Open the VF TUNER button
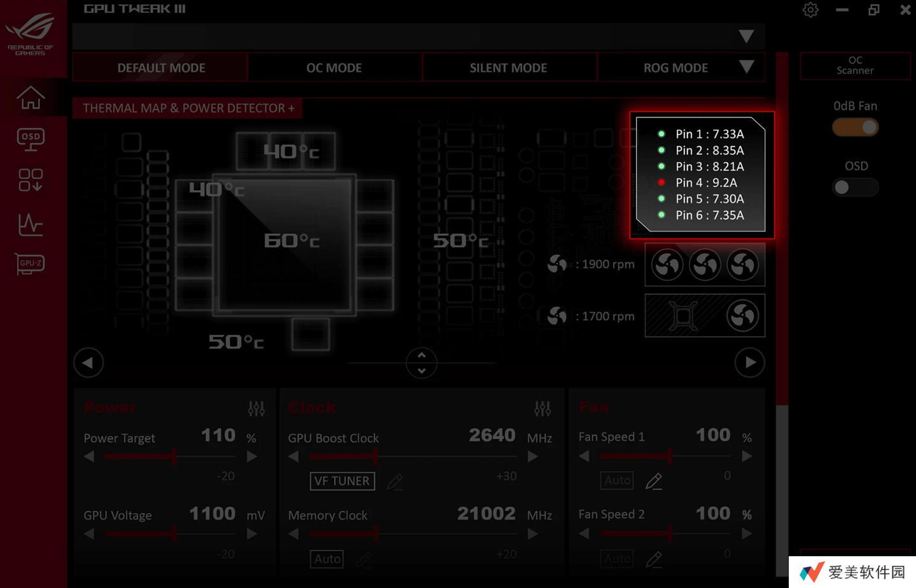The height and width of the screenshot is (588, 916). coord(342,481)
